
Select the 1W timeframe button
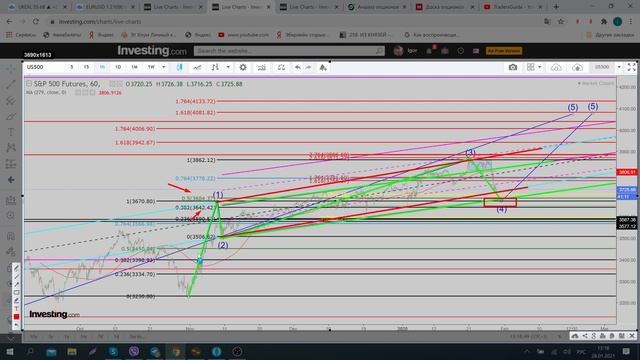click(x=151, y=67)
